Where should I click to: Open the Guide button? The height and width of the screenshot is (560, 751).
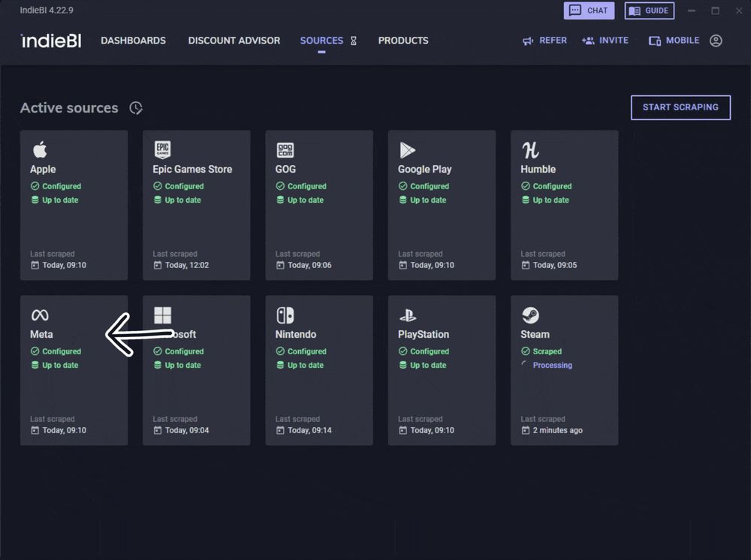[x=650, y=11]
